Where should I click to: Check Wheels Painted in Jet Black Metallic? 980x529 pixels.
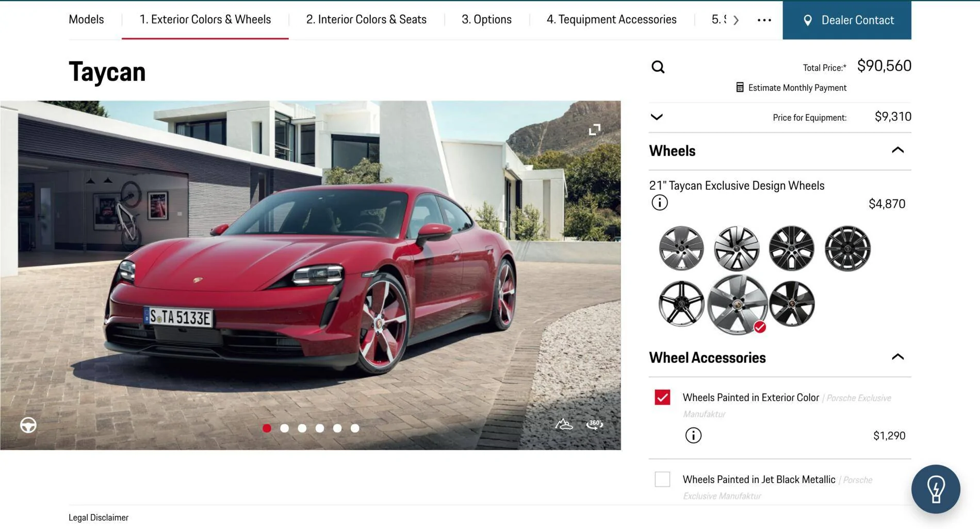coord(662,479)
